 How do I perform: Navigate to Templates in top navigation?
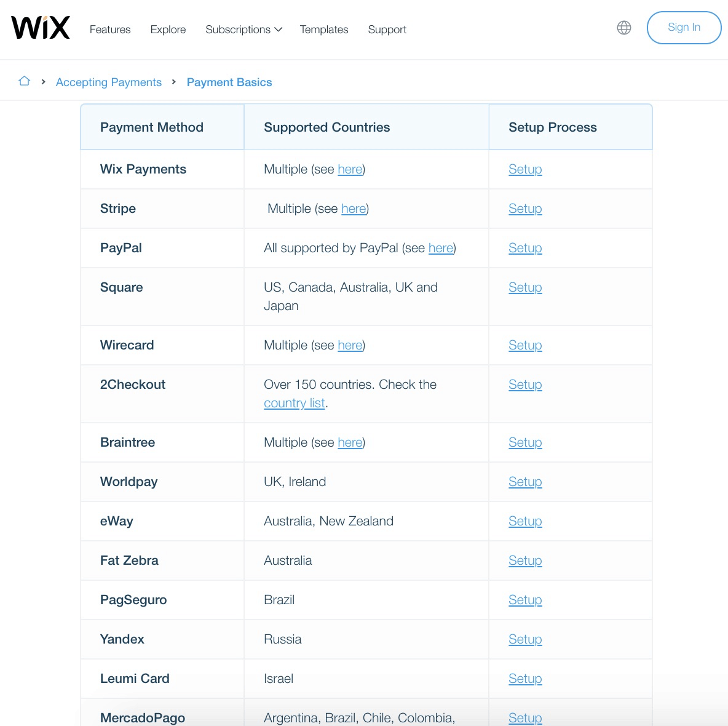click(x=323, y=30)
